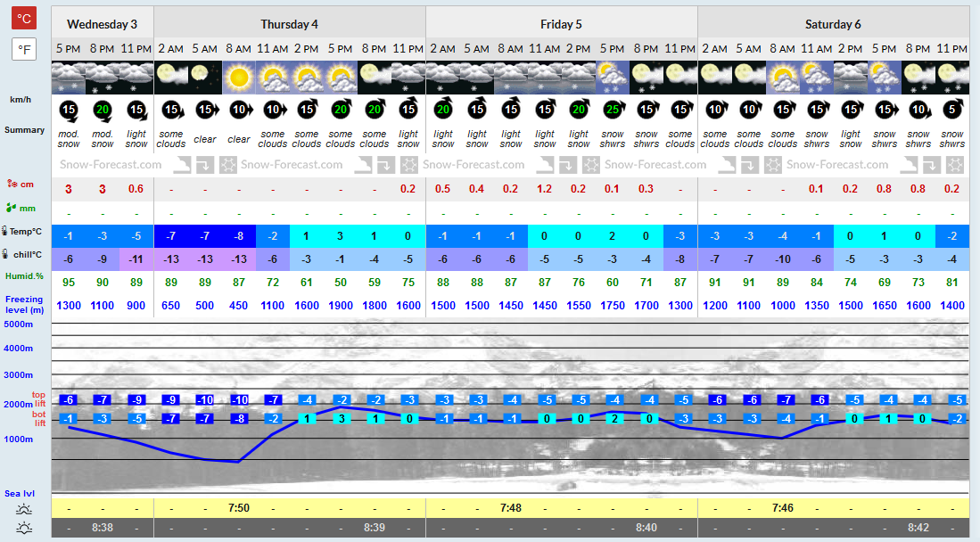Click the sunrise icon on left
The width and height of the screenshot is (980, 542).
pyautogui.click(x=24, y=508)
